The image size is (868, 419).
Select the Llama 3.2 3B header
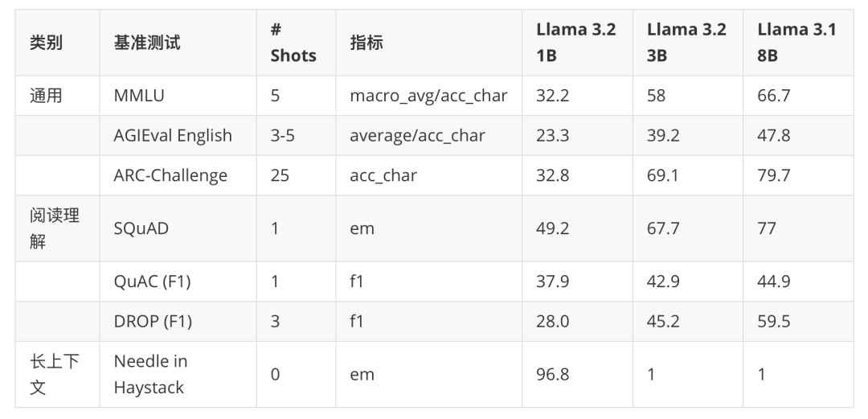point(686,43)
